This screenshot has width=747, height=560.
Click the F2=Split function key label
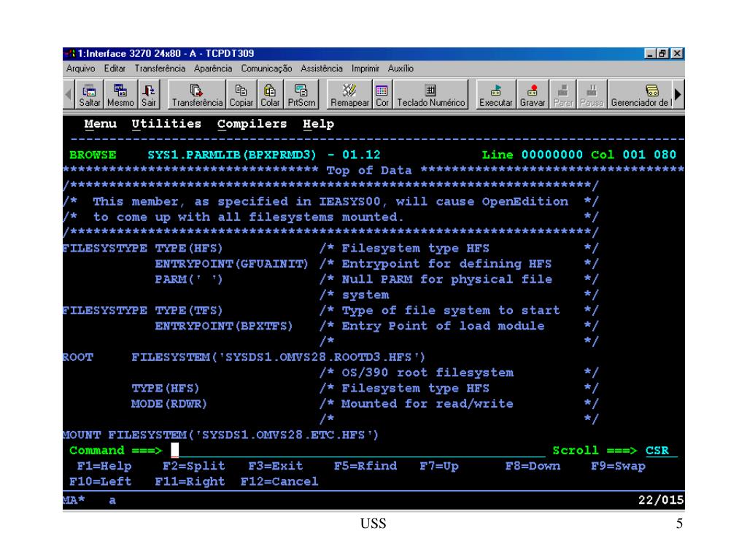pos(193,466)
